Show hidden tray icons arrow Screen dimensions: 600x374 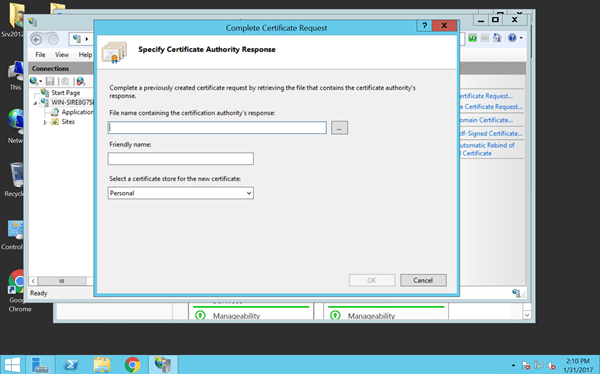click(513, 365)
